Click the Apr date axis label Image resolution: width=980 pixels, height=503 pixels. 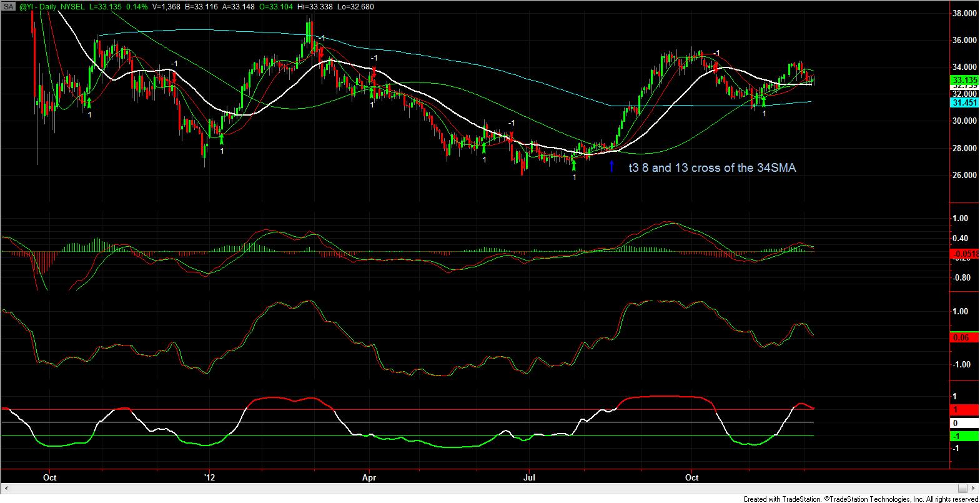[x=369, y=477]
